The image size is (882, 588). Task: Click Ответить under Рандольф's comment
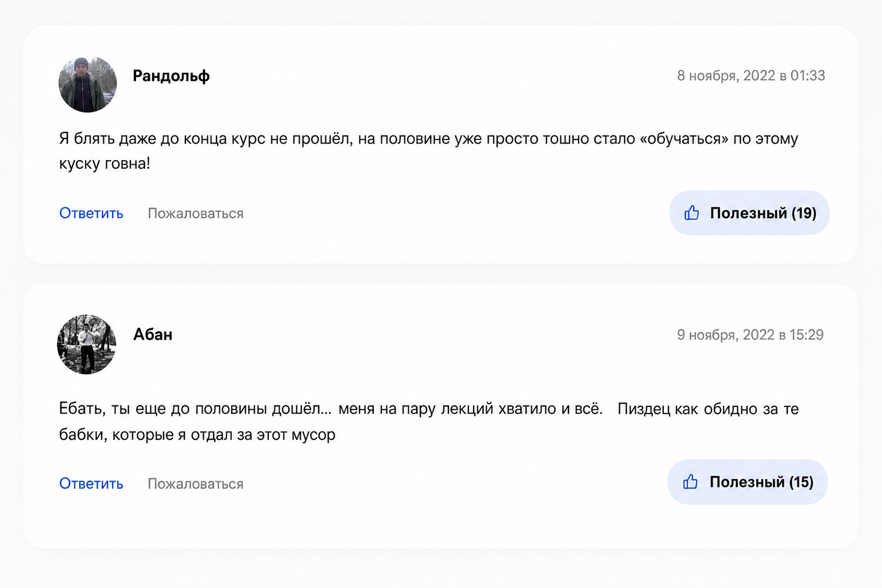pos(91,213)
